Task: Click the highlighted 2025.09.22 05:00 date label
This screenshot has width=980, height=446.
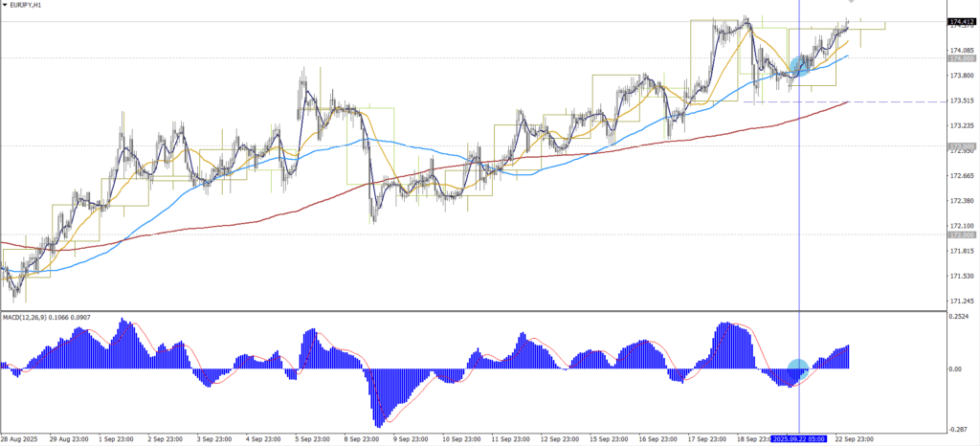Action: 798,438
